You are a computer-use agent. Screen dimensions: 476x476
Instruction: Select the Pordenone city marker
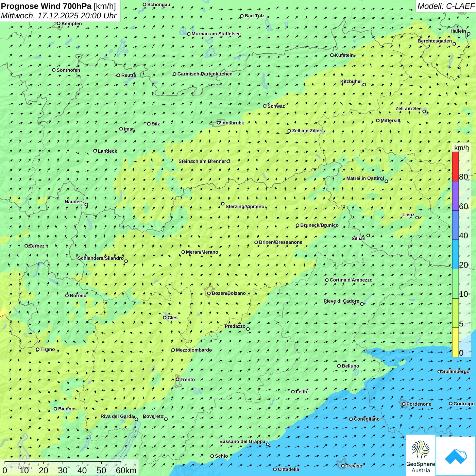point(404,404)
